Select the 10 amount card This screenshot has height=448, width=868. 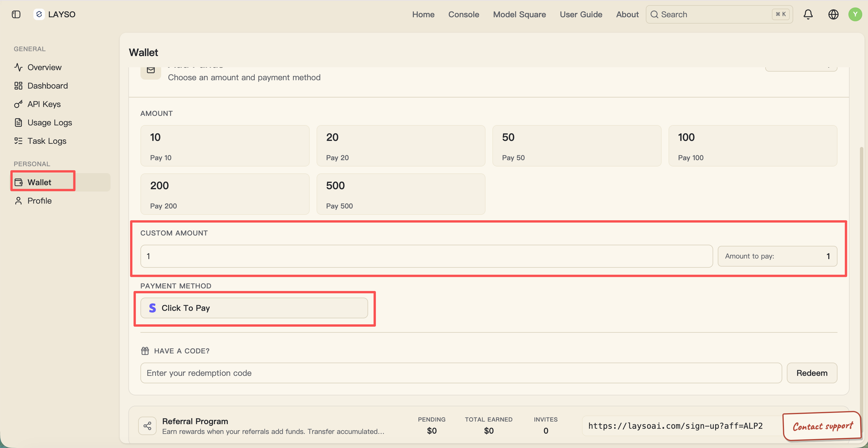tap(225, 146)
